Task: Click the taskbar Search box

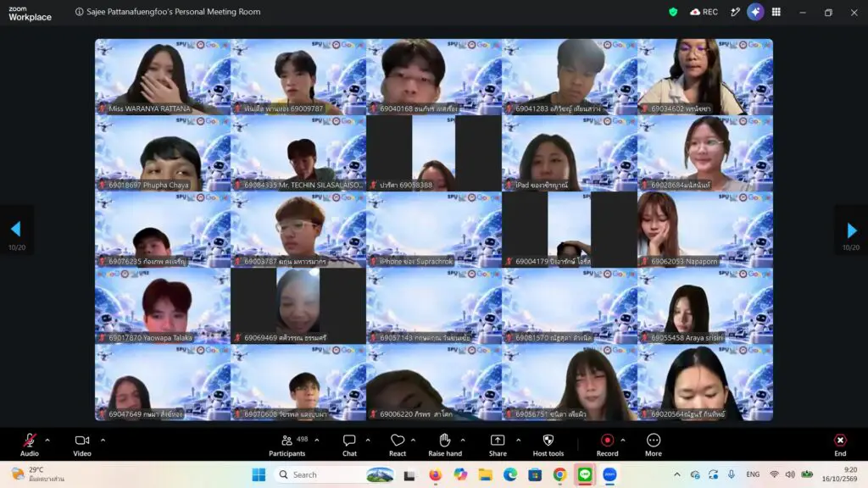Action: click(x=336, y=474)
